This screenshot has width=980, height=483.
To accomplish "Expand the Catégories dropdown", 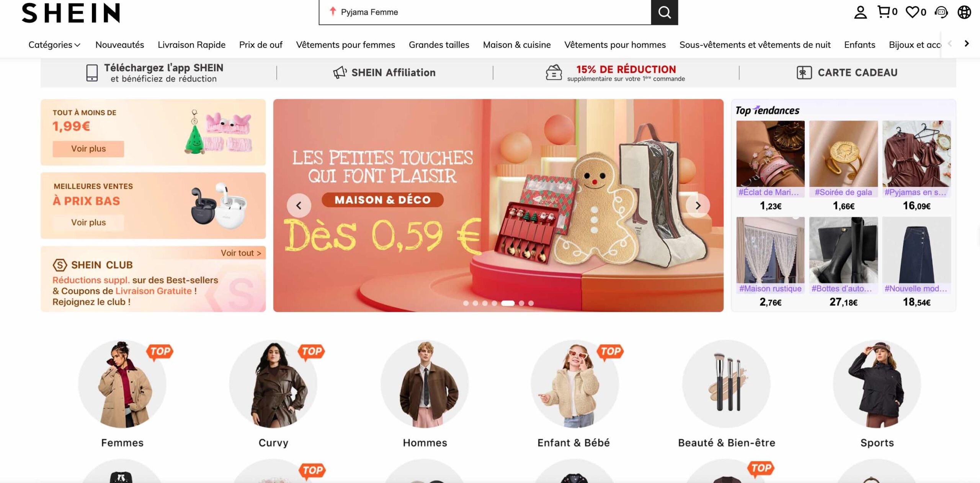I will click(54, 45).
